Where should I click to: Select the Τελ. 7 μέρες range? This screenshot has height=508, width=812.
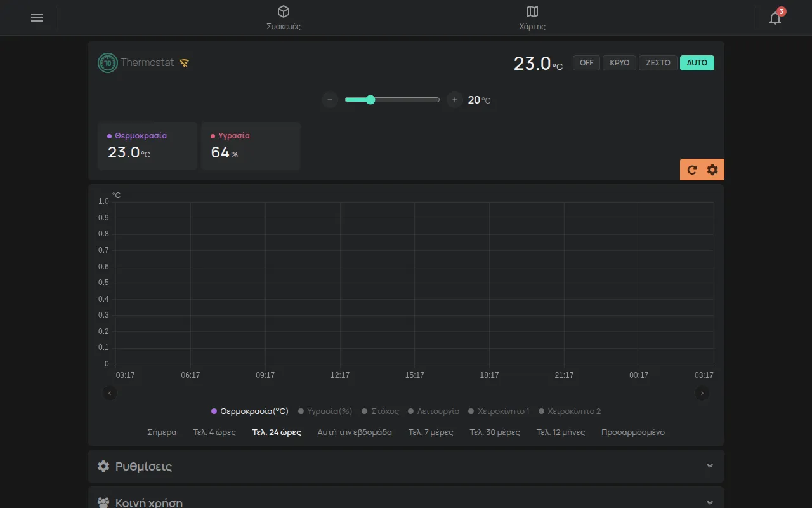(431, 432)
